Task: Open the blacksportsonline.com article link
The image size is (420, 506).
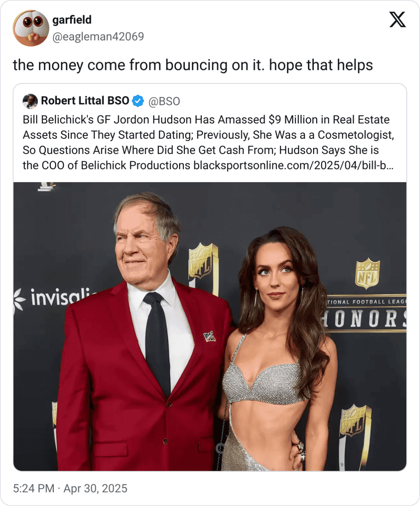Action: coord(294,165)
